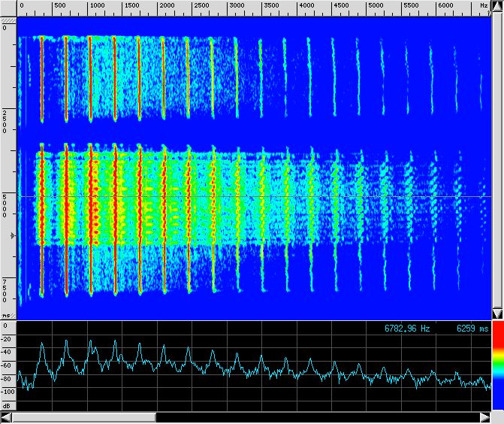Click the horizontal scrollbar right arrow
This screenshot has width=504, height=424.
(x=485, y=417)
